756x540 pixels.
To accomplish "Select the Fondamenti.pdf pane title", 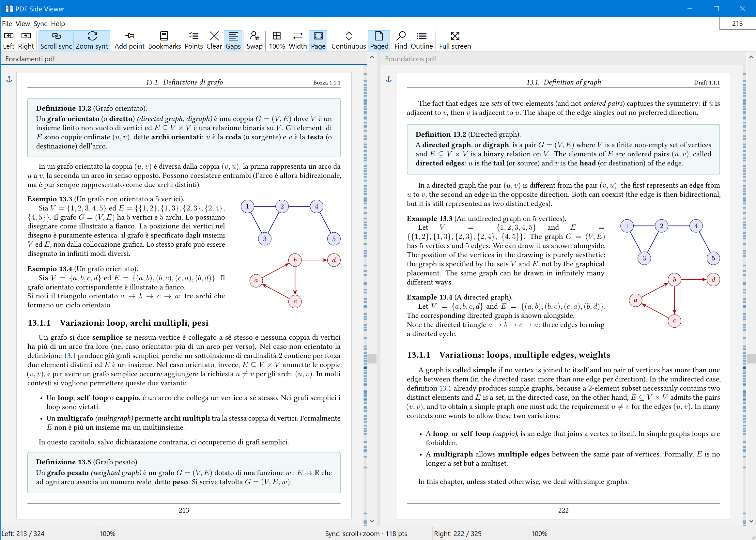I will click(30, 59).
